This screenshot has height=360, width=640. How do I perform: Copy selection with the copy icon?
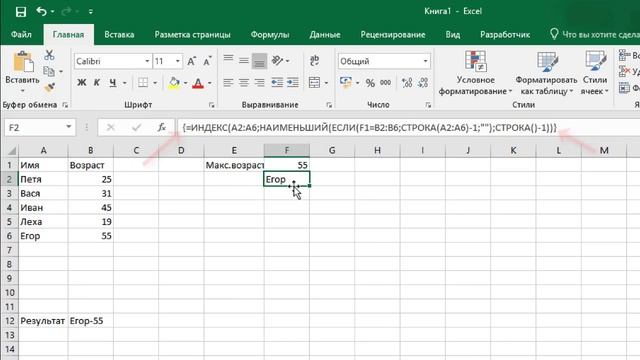click(49, 71)
